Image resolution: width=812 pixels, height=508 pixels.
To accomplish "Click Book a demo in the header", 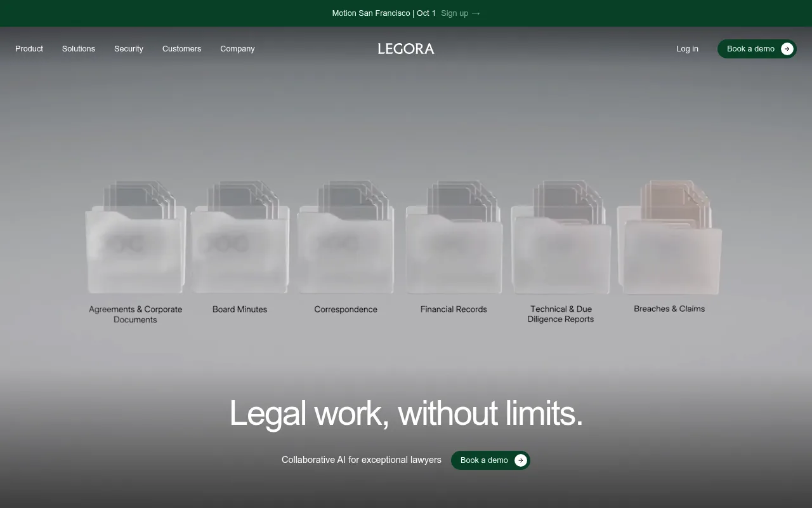I will click(x=757, y=49).
